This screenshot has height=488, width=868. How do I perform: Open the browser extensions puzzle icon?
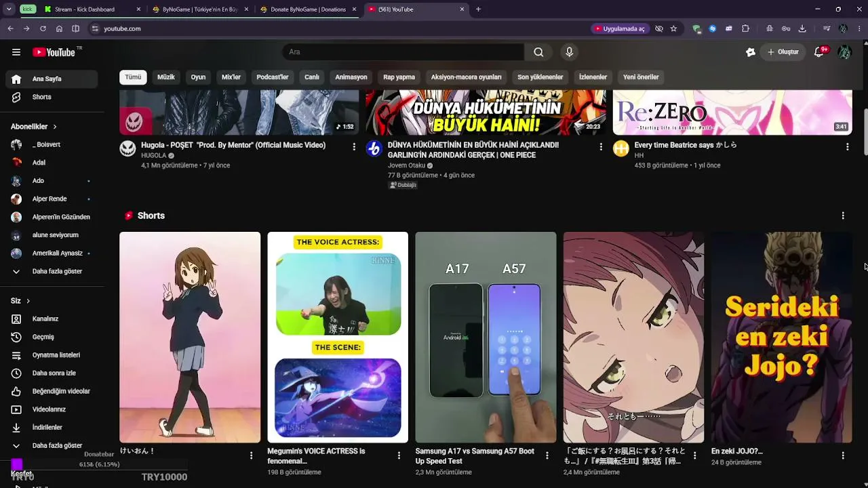(745, 28)
